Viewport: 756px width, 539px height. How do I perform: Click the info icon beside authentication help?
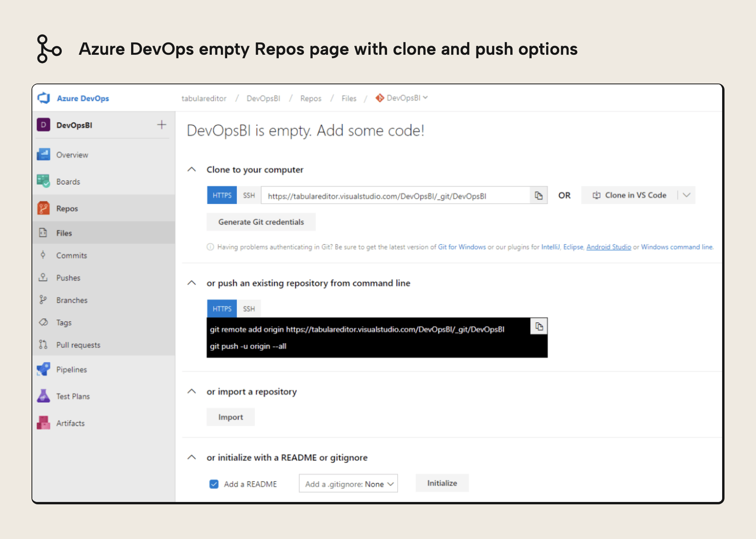coord(210,247)
